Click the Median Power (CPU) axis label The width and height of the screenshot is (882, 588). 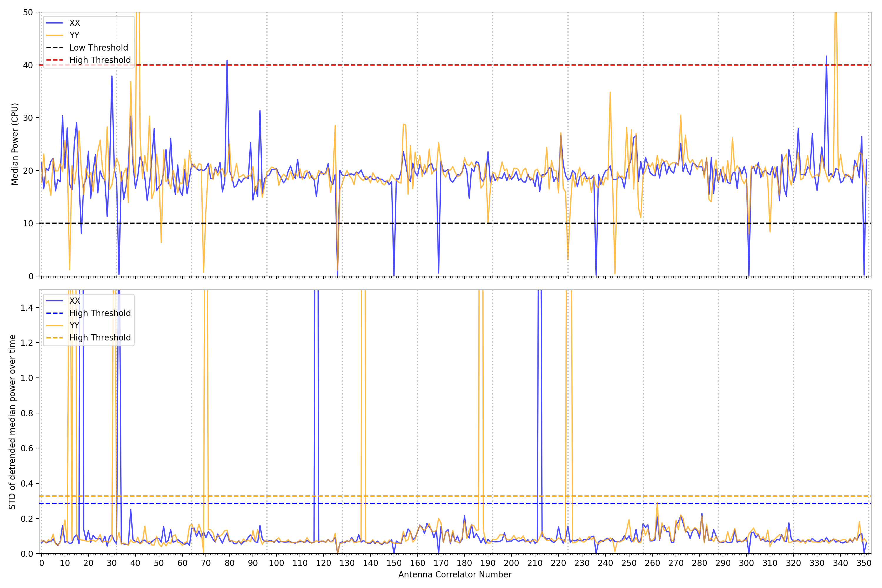click(x=15, y=144)
